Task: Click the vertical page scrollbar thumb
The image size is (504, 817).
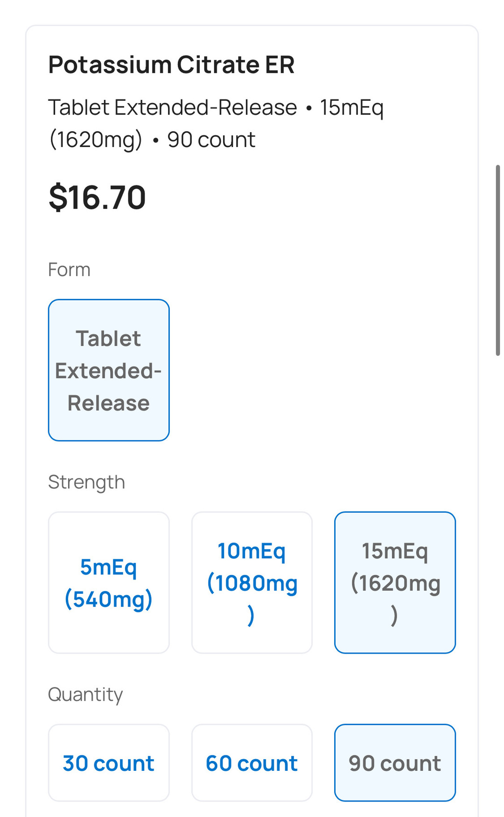Action: coord(498,260)
